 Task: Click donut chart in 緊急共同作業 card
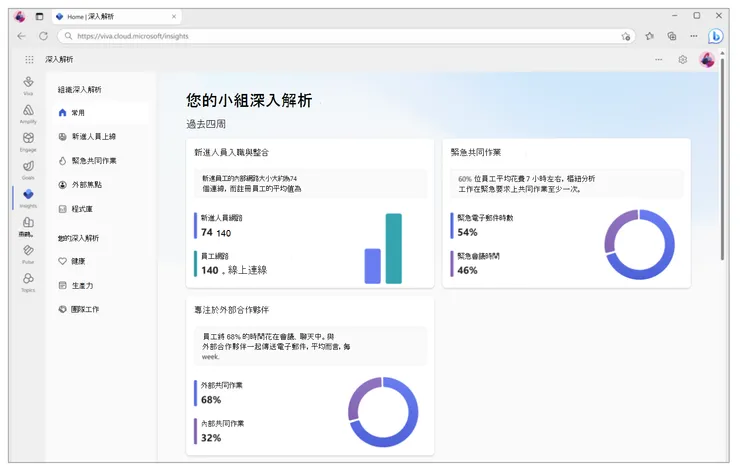pyautogui.click(x=639, y=244)
